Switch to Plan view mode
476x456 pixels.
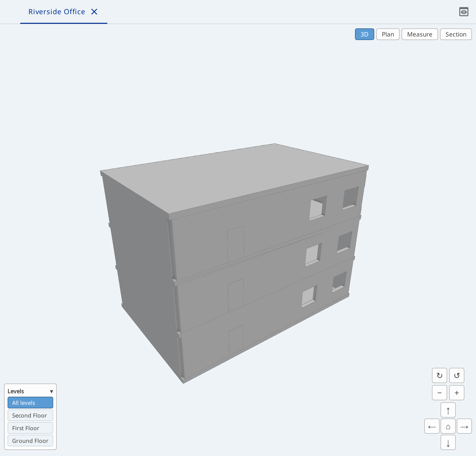point(388,34)
